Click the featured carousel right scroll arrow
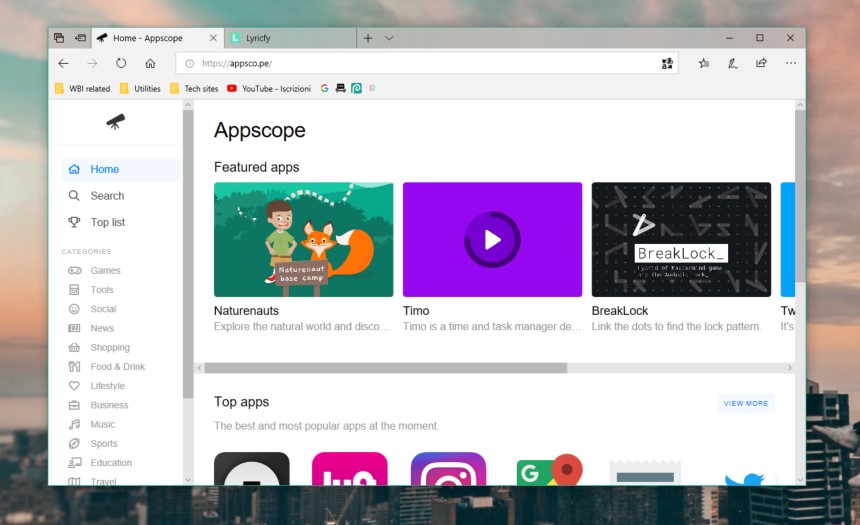 pyautogui.click(x=789, y=368)
